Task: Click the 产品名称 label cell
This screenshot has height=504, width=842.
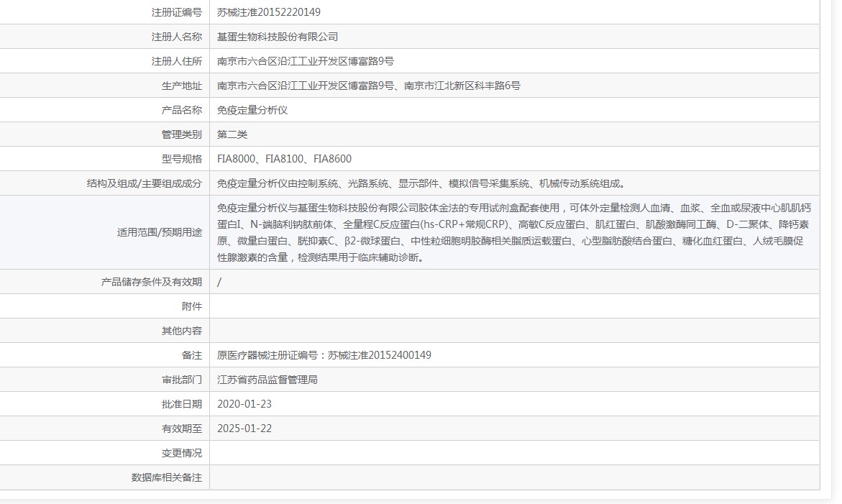Action: point(182,110)
